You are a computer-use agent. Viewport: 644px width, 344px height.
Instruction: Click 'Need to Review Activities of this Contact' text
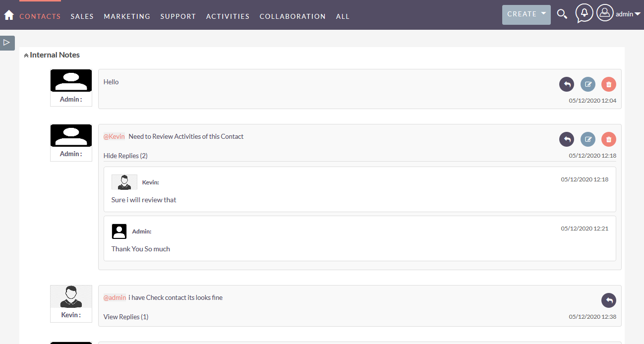186,136
